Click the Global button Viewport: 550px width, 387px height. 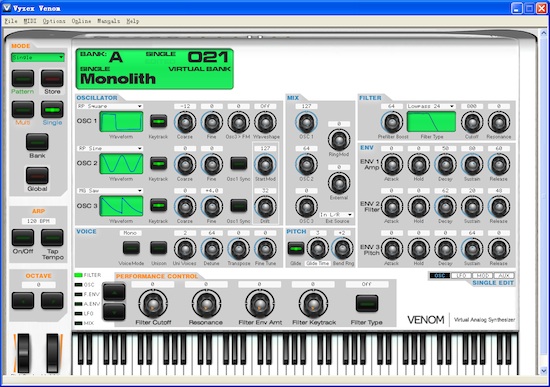[x=37, y=175]
